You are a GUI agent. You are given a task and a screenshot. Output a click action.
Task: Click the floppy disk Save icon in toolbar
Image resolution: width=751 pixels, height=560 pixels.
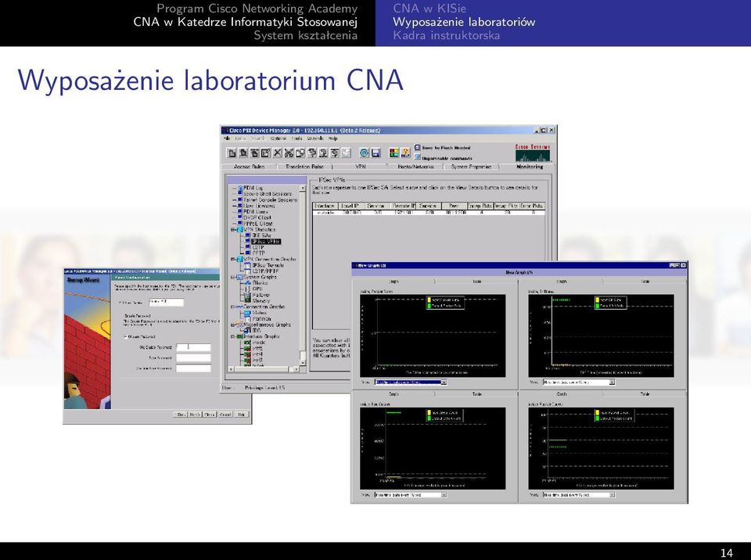(x=375, y=153)
